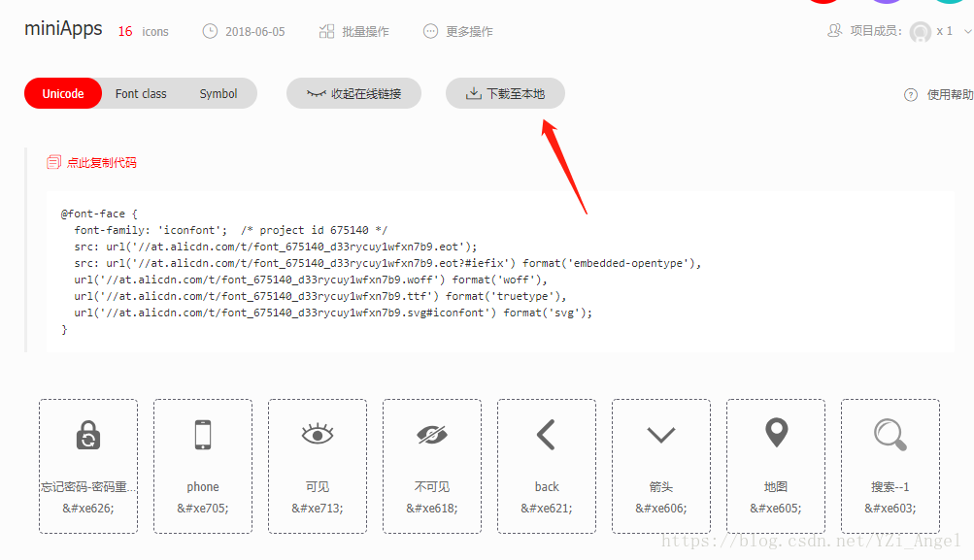
Task: Click the 可见 eye icon
Action: tap(318, 434)
